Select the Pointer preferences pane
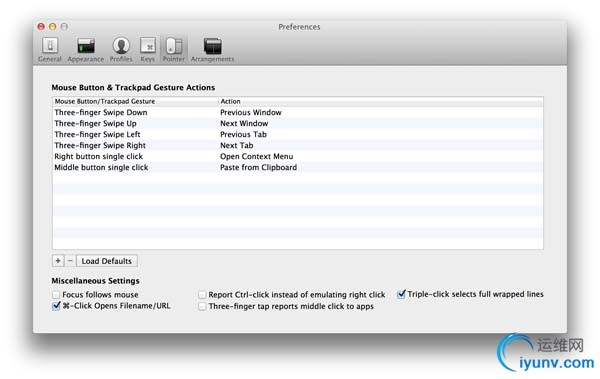Viewport: 600px width, 379px height. [x=174, y=49]
